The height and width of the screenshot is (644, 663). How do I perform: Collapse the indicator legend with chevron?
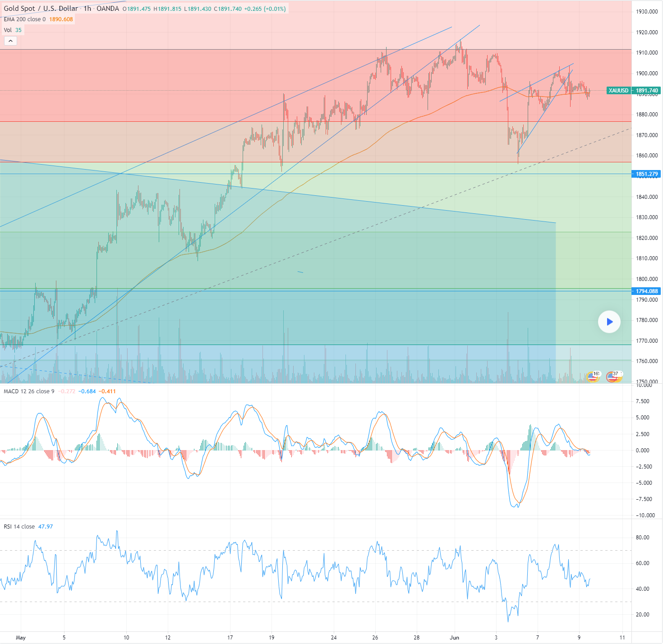click(x=10, y=41)
